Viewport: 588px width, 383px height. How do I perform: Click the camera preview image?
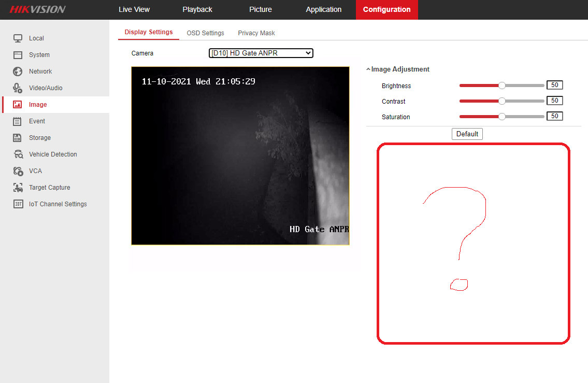[240, 155]
